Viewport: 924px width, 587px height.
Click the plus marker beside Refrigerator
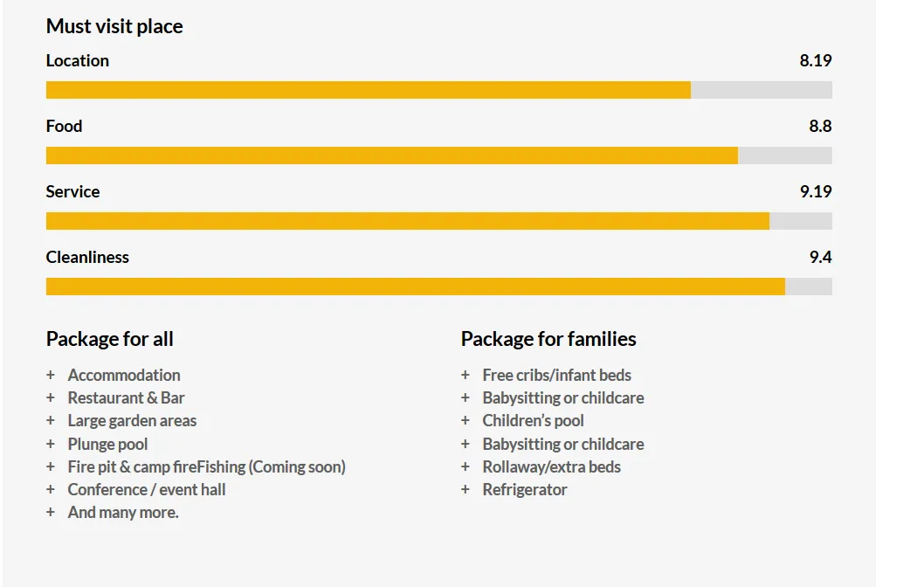(x=465, y=490)
